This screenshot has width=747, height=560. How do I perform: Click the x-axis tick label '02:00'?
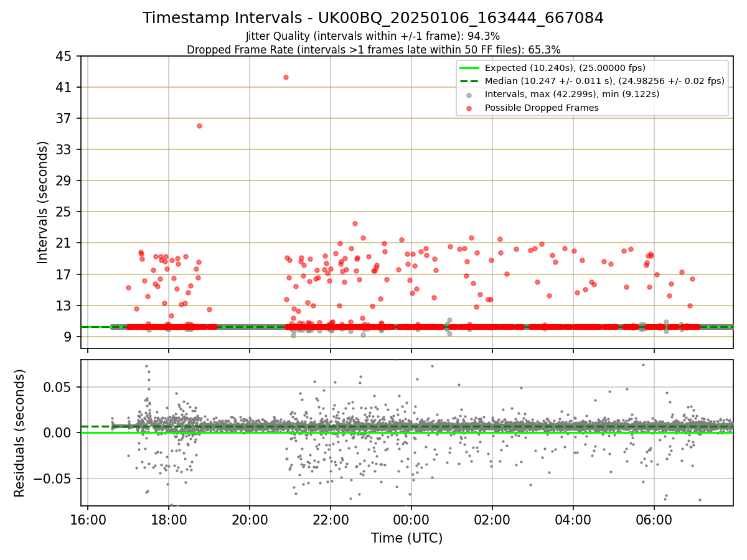[x=492, y=519]
